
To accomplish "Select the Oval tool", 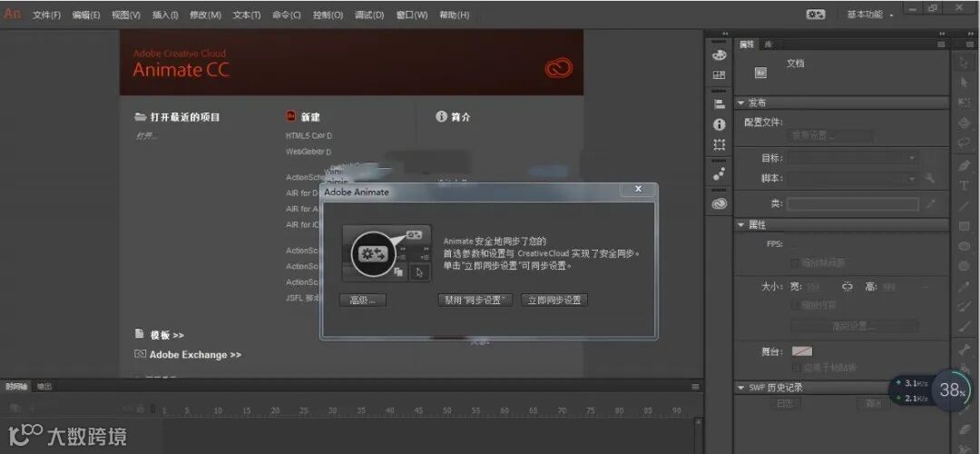I will (964, 246).
